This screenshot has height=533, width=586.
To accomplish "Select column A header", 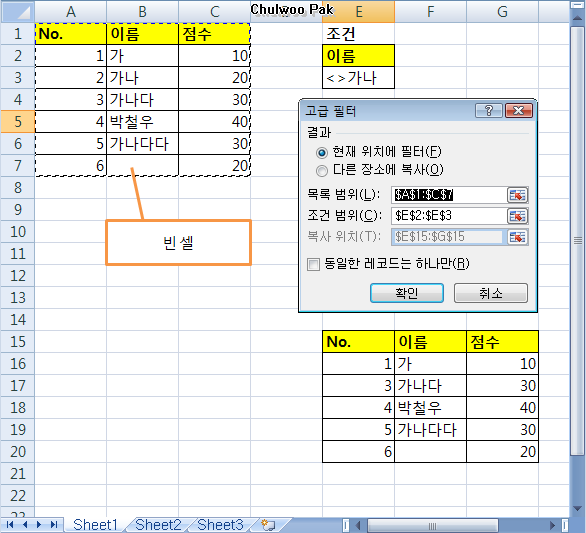I will click(71, 12).
